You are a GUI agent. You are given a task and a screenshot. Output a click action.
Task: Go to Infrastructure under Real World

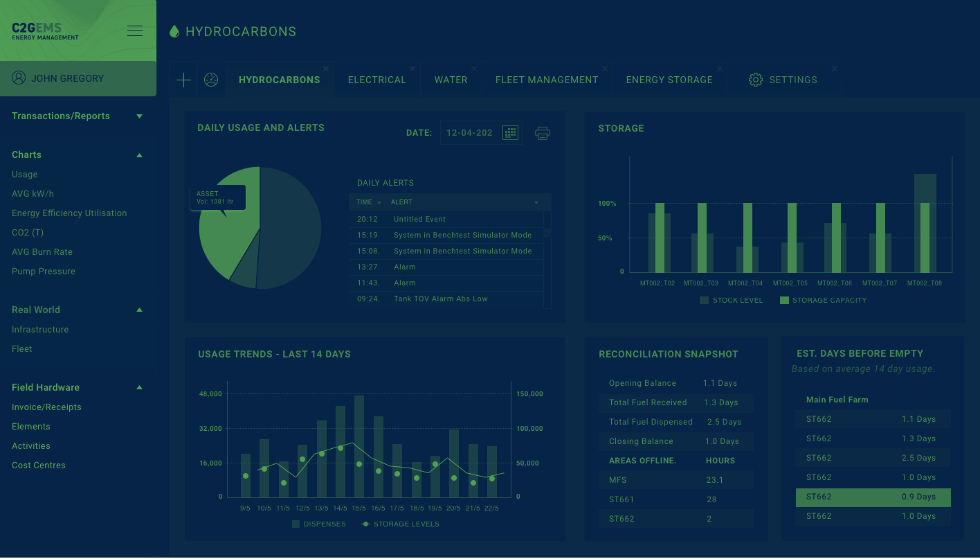coord(40,330)
